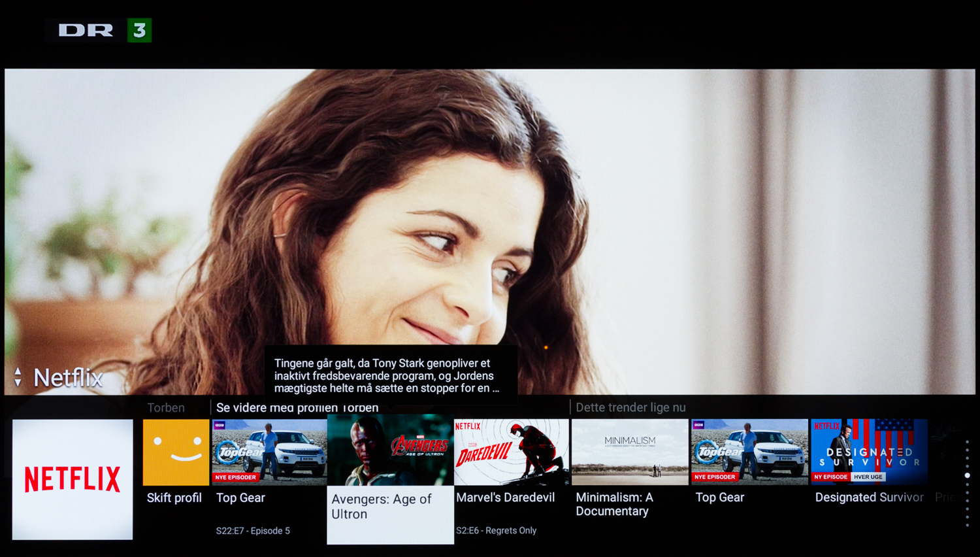Select the 'Dette trender lige nu' section header
This screenshot has width=980, height=557.
630,408
